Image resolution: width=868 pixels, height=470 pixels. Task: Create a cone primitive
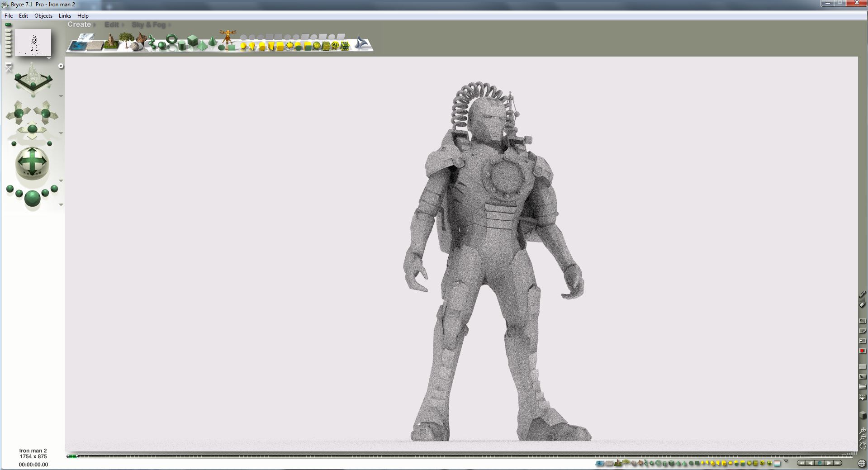(x=212, y=41)
